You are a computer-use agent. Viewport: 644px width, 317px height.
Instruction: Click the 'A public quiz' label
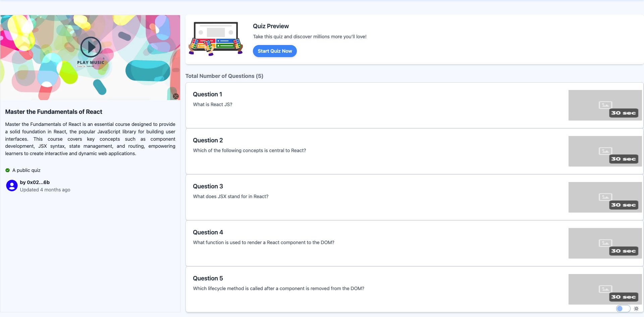point(26,170)
